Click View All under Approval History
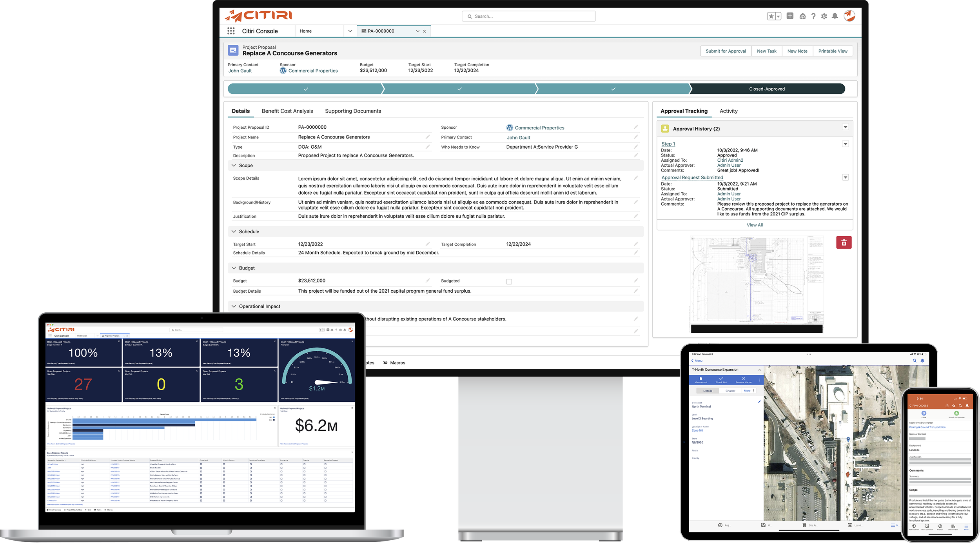Image resolution: width=980 pixels, height=543 pixels. [x=754, y=225]
